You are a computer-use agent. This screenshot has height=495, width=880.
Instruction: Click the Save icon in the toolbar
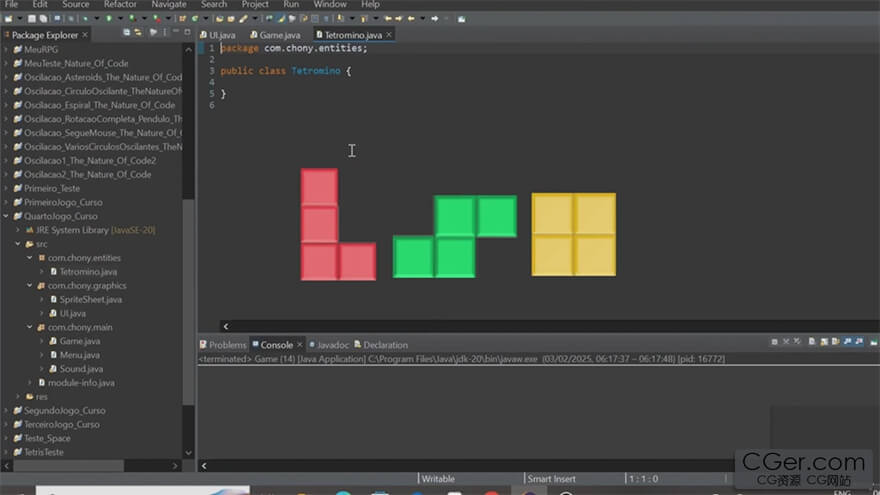pos(32,18)
